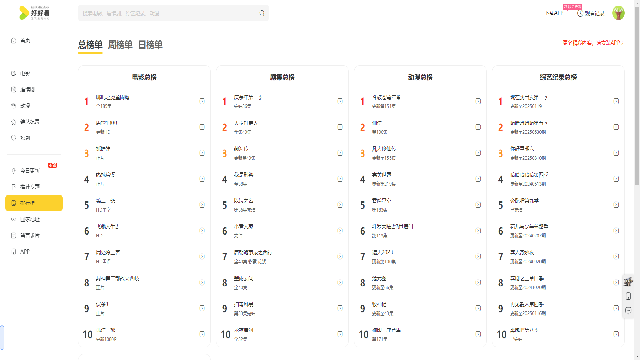Open the user avatar in the header

coord(618,13)
